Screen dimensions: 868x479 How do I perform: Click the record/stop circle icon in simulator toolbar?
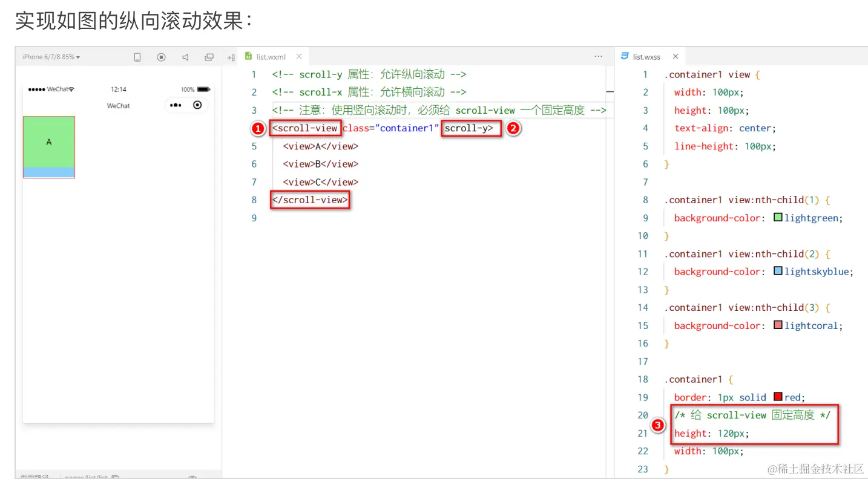[x=162, y=57]
